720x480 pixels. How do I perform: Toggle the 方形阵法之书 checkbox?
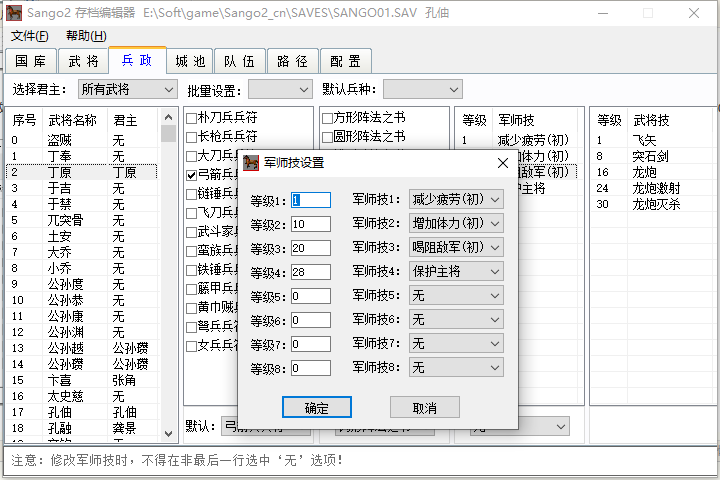(327, 119)
